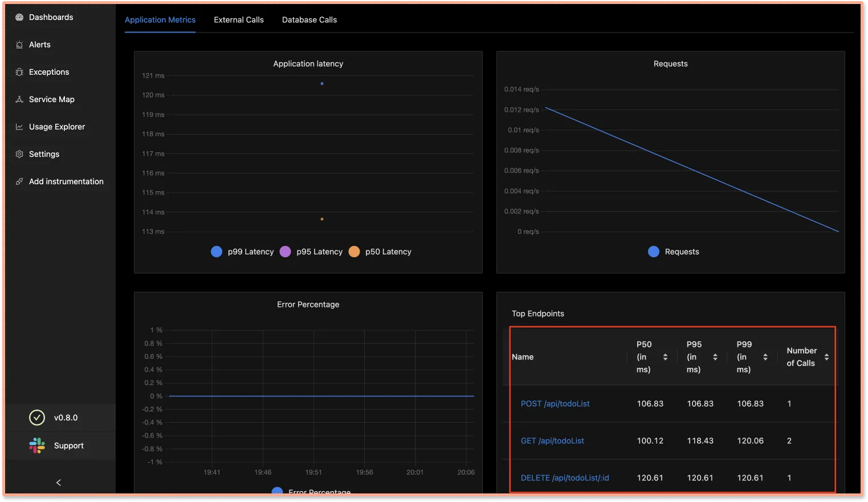Toggle the p95 Latency legend swatch
Viewport: 868px width, 502px height.
[286, 252]
